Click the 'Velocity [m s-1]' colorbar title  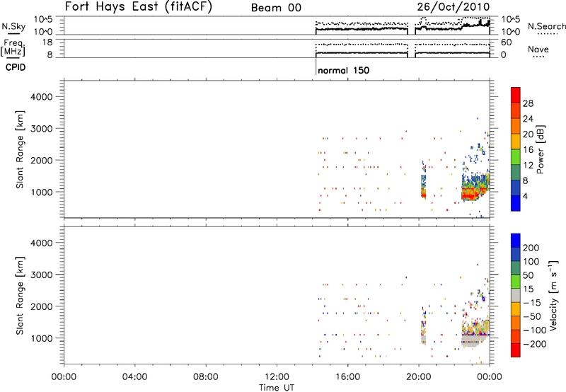(x=553, y=295)
